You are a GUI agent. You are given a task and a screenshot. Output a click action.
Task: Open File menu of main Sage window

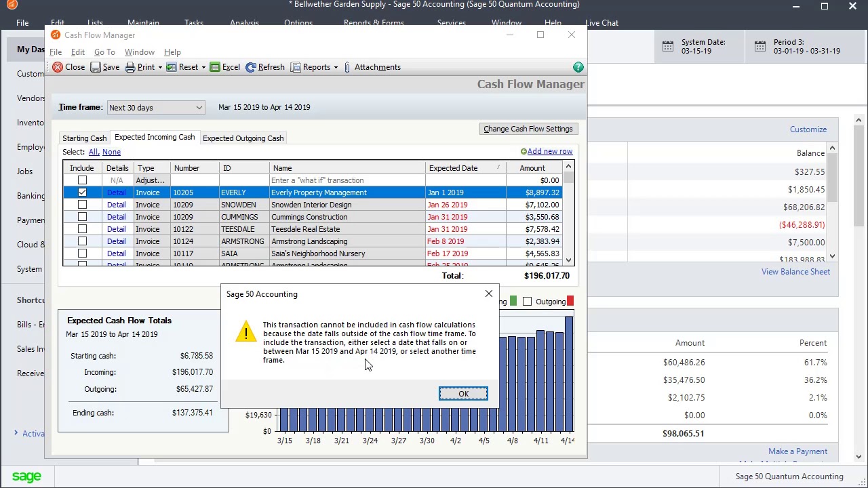(22, 22)
